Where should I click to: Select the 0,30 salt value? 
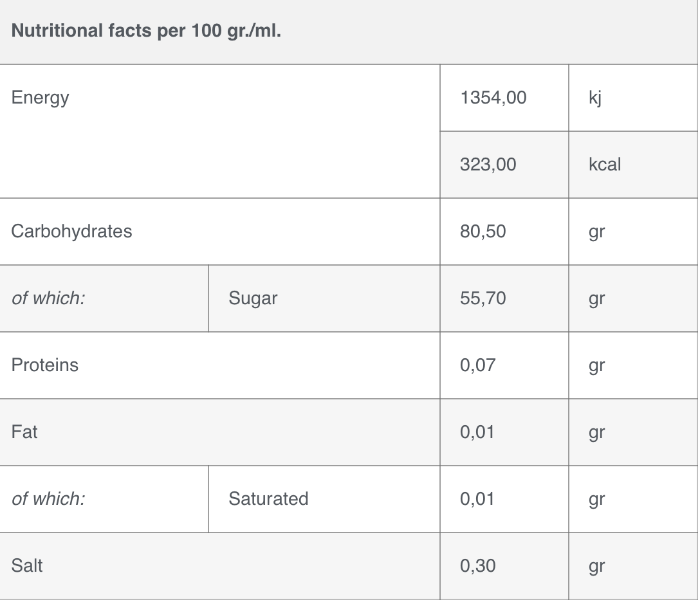477,566
